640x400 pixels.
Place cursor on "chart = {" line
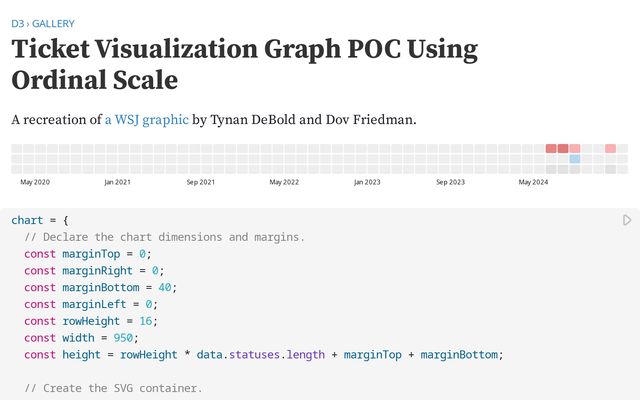(x=39, y=220)
